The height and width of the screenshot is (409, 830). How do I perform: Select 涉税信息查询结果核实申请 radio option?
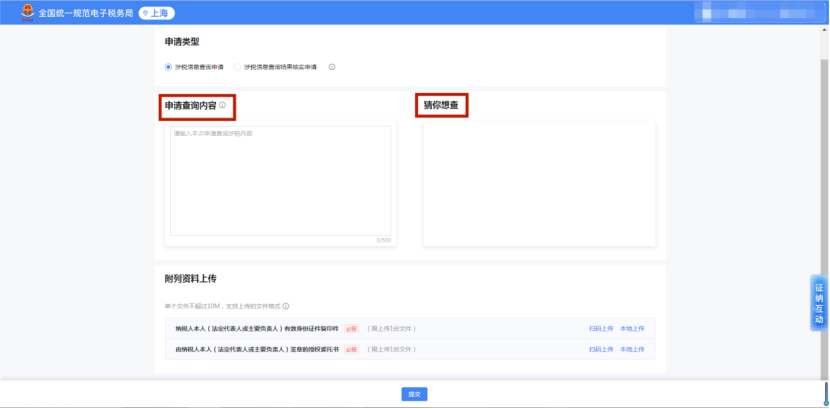(x=238, y=67)
